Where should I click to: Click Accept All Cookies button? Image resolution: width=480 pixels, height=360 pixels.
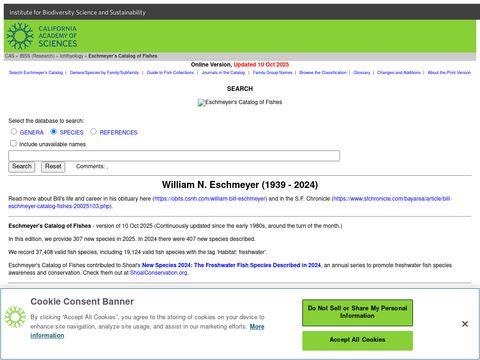[357, 340]
